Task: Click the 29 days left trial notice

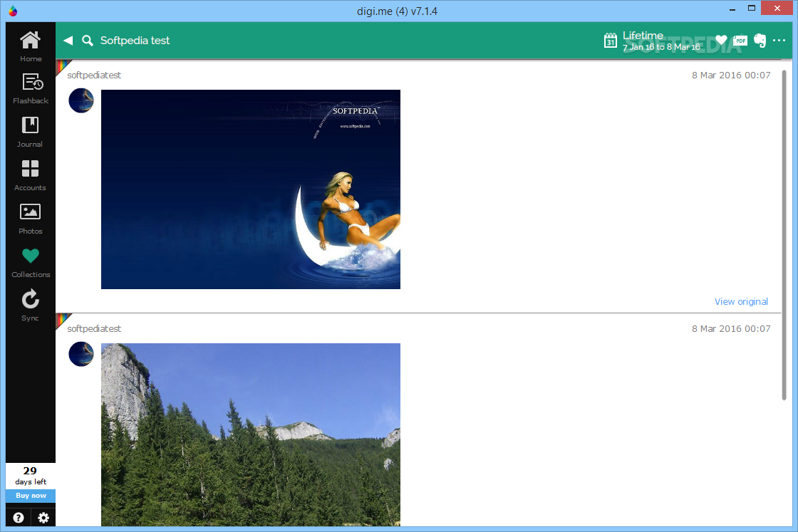Action: click(x=31, y=476)
